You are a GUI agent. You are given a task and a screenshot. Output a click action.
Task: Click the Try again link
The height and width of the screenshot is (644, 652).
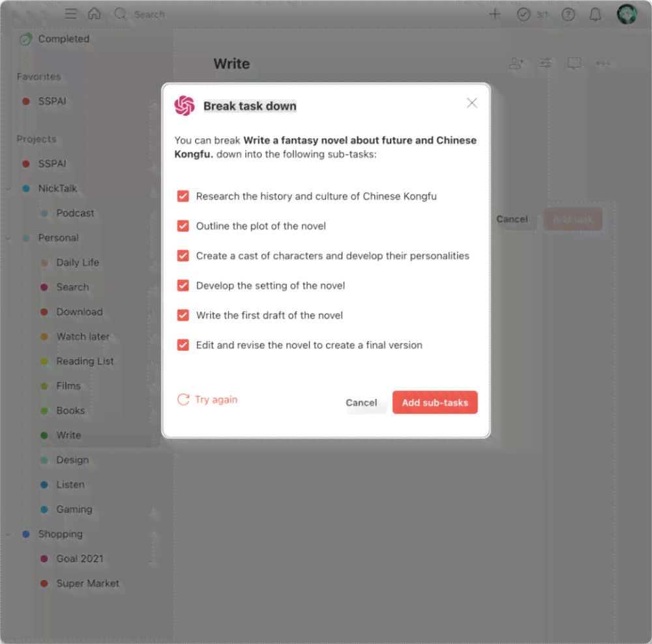207,400
